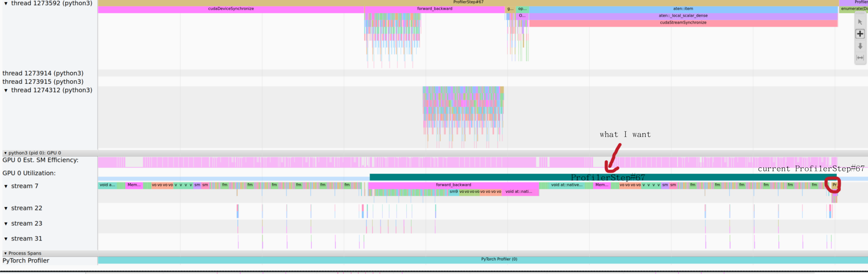Collapse the python3 (pid 0): GPU 0 process
Screen dimensions: 868x274
5,153
